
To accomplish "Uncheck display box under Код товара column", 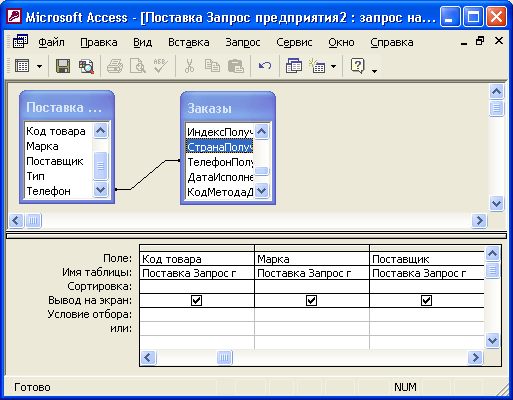I will [196, 301].
